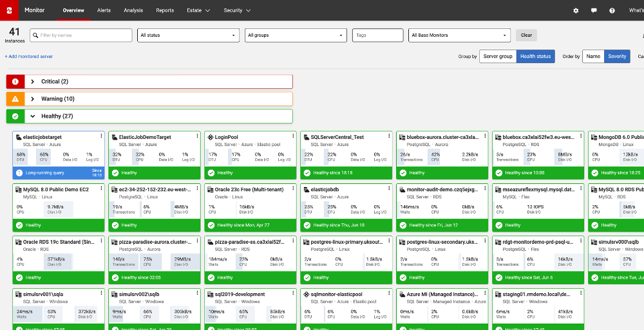Click the pizza-paradise-aurora healthy check icon
This screenshot has height=330, width=644.
[115, 278]
